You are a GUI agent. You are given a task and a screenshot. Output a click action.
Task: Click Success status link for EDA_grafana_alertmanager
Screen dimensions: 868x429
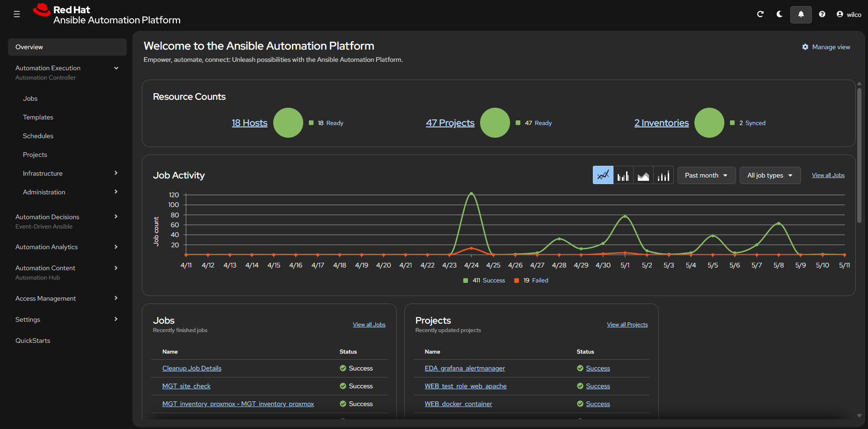coord(598,368)
